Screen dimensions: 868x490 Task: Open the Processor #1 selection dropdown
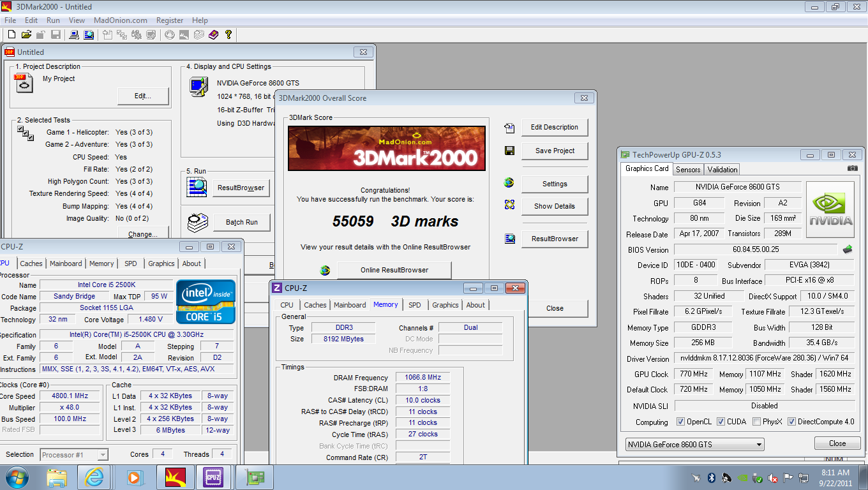pos(74,454)
